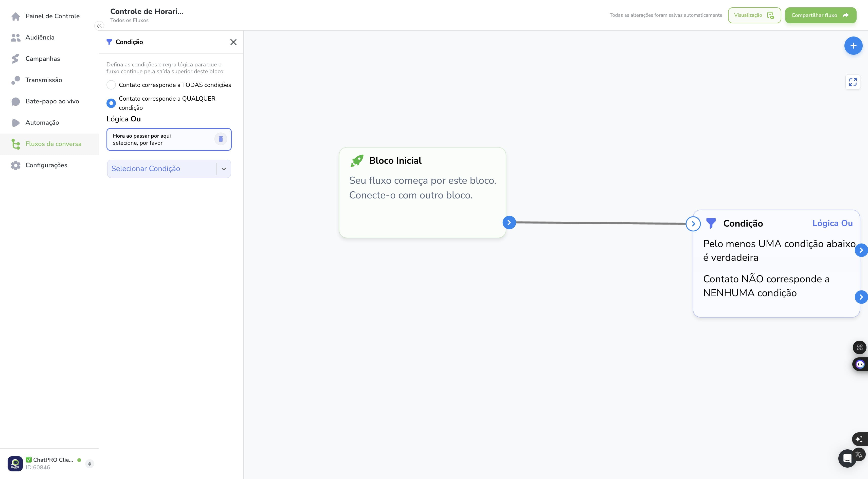The height and width of the screenshot is (479, 868).
Task: Delete the Hora ao passar condition
Action: pyautogui.click(x=221, y=139)
